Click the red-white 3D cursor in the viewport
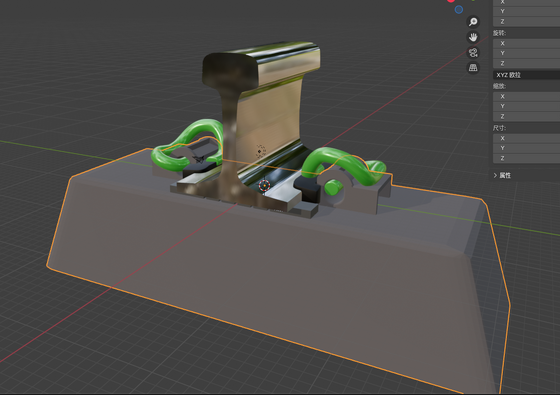The image size is (560, 395). (264, 185)
